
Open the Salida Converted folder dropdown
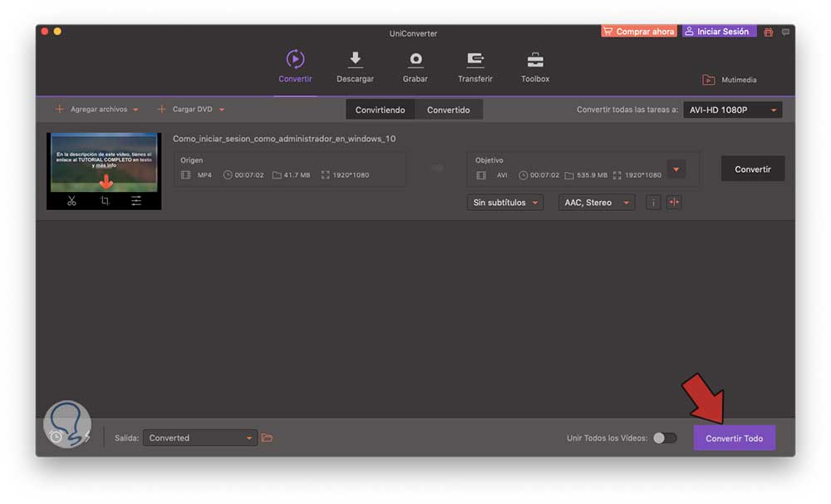pos(200,438)
